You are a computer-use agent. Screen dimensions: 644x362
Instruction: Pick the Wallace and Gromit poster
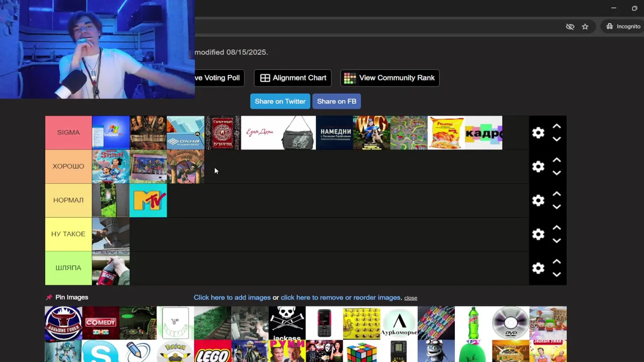pos(371,133)
